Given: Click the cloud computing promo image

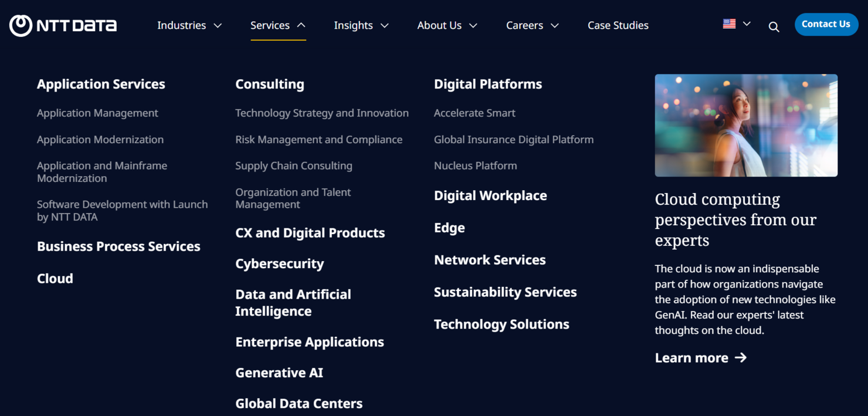Looking at the screenshot, I should [745, 125].
